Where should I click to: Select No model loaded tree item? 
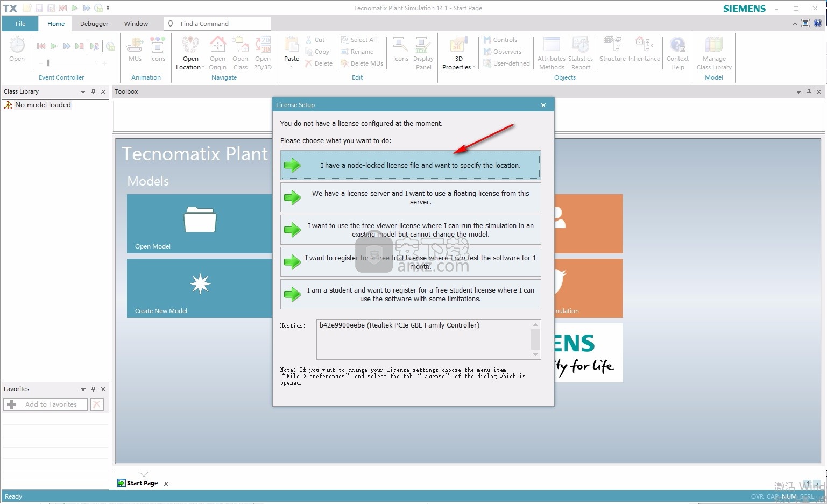tap(43, 105)
